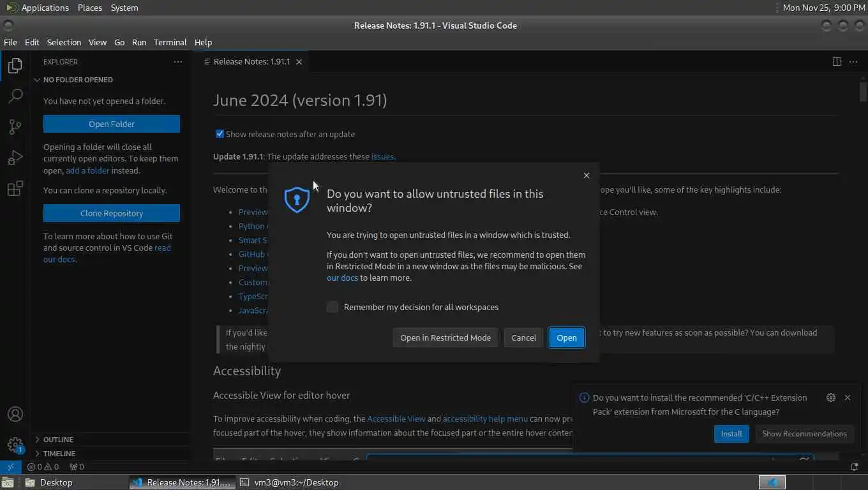This screenshot has width=868, height=490.
Task: Open the Accounts icon in activity bar
Action: click(x=15, y=414)
